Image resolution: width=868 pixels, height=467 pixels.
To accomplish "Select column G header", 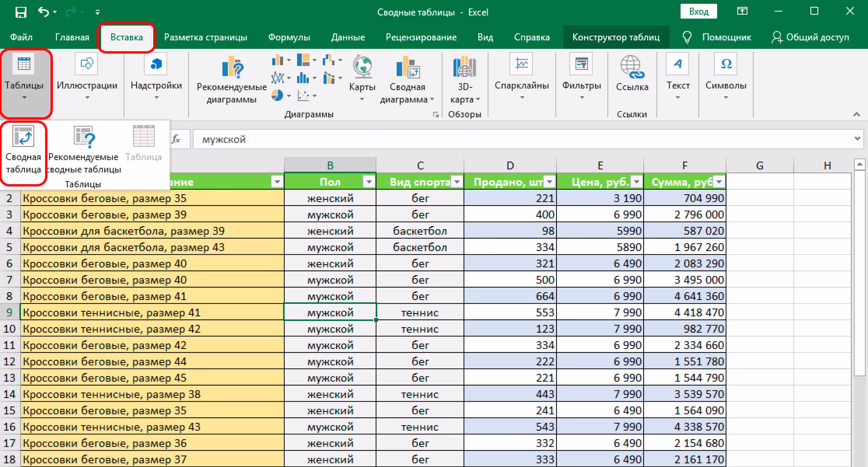I will point(759,166).
